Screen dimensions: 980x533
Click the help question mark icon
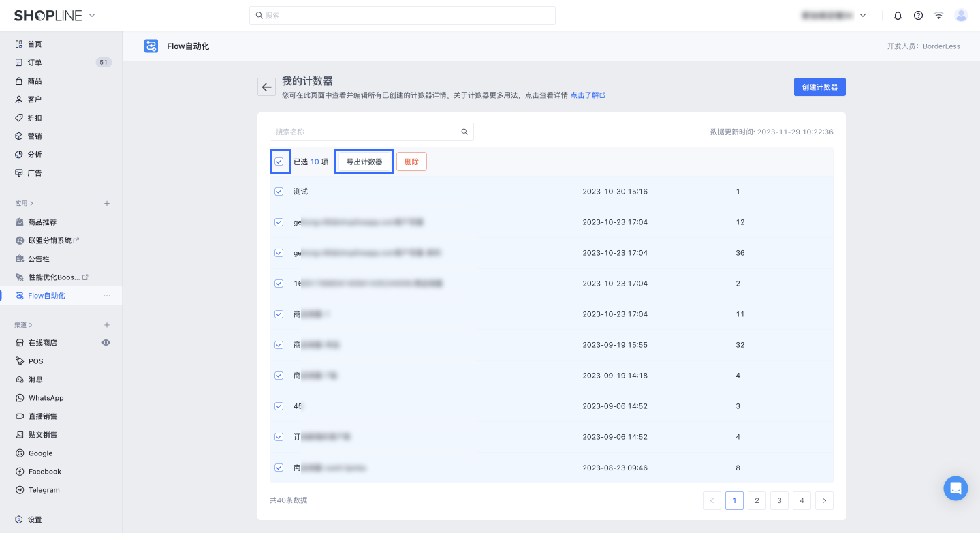pos(918,16)
